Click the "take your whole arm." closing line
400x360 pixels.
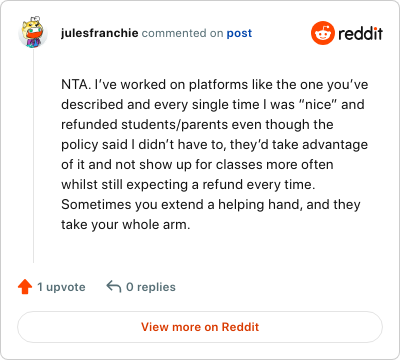tap(126, 225)
